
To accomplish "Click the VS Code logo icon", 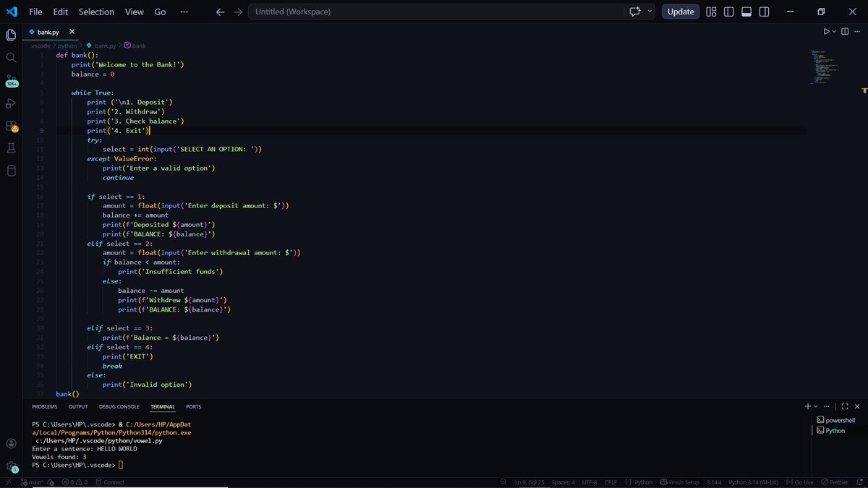I will pos(12,12).
